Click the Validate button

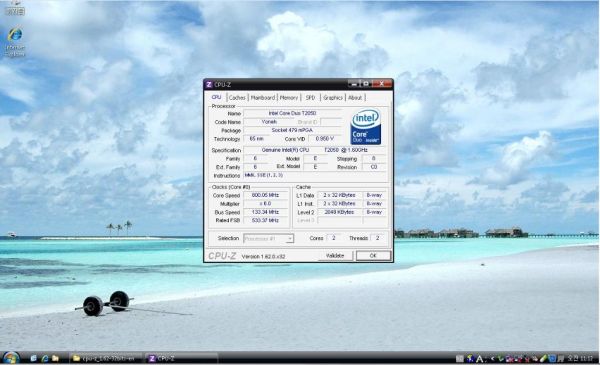tap(335, 256)
